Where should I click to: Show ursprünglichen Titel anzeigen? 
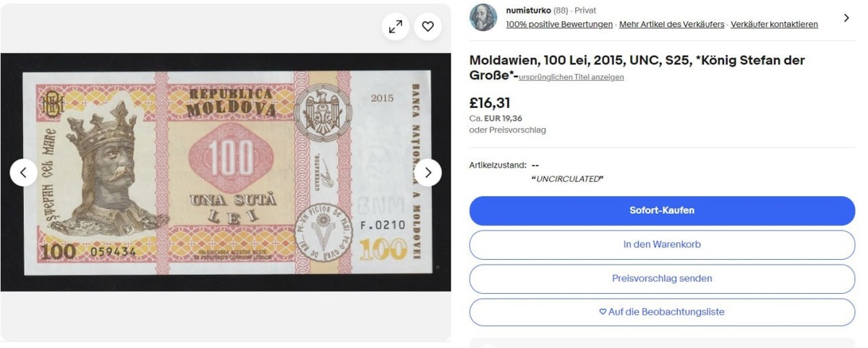571,77
